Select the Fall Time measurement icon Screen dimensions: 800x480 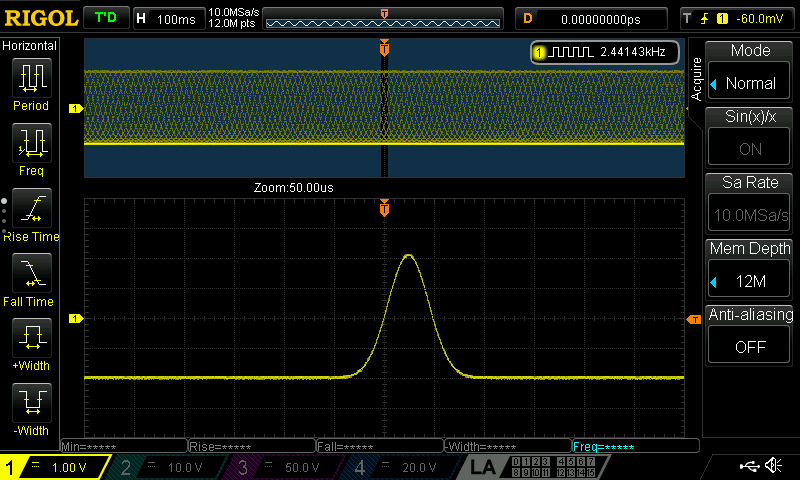point(30,273)
